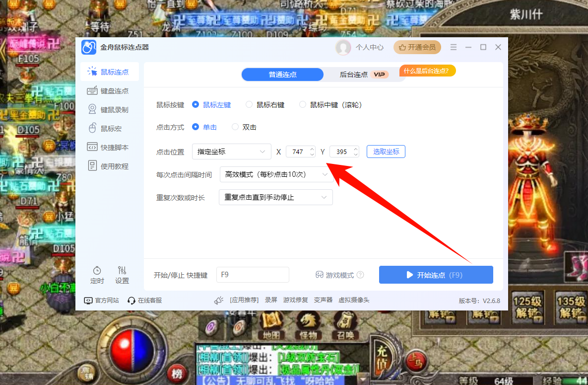Click the F9 hotkey input field
The height and width of the screenshot is (385, 588).
click(x=253, y=274)
